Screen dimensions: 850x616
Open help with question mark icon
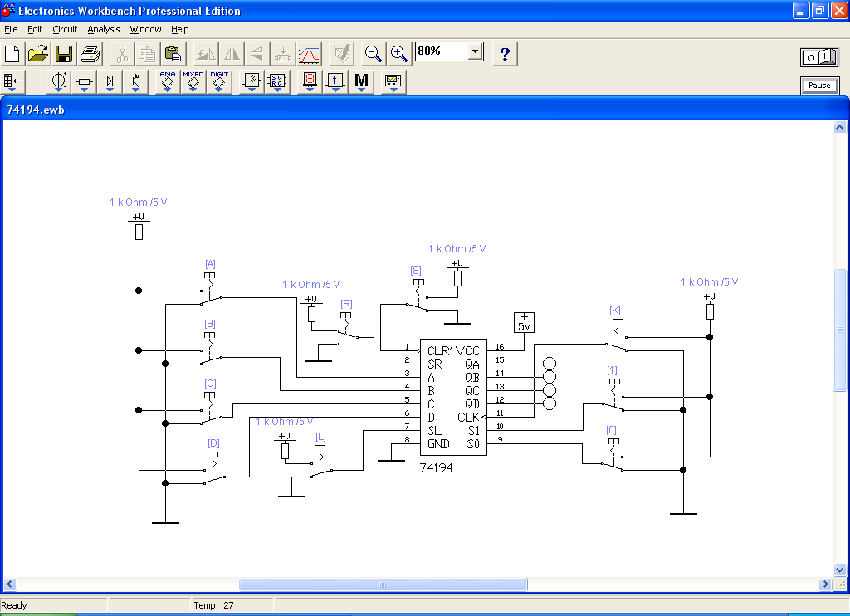pyautogui.click(x=505, y=54)
